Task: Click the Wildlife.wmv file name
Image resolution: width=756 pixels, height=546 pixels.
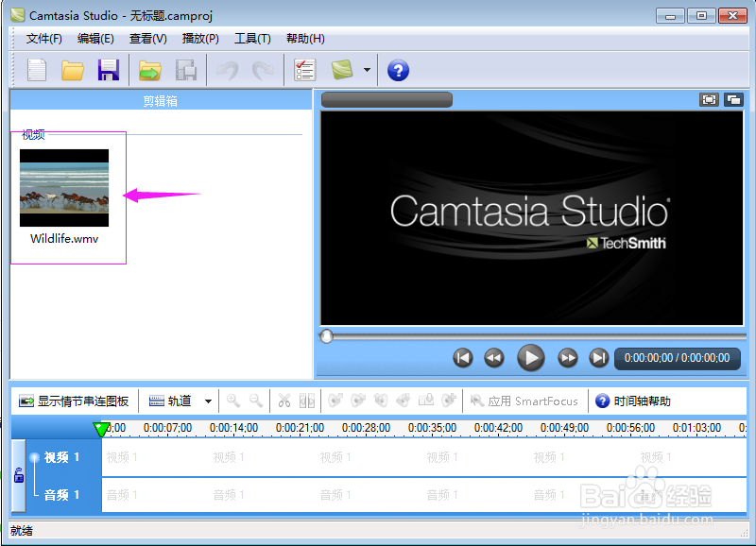Action: point(64,239)
